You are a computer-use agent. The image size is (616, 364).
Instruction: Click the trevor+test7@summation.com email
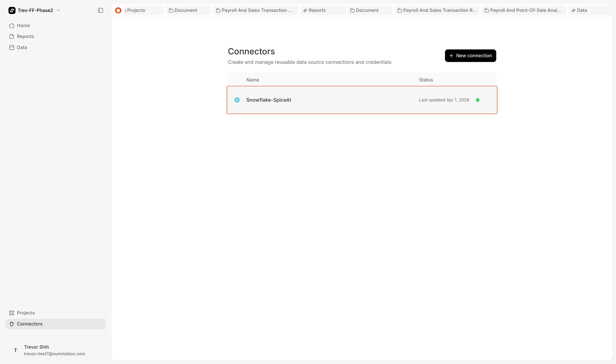(x=55, y=354)
